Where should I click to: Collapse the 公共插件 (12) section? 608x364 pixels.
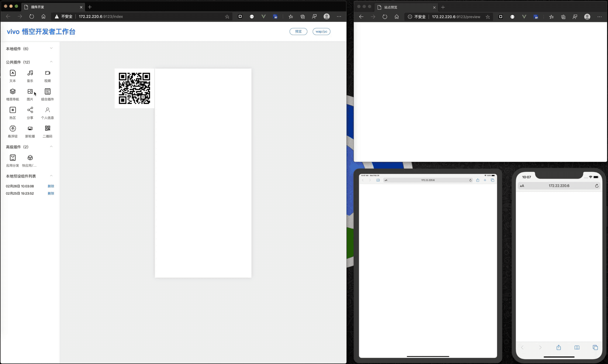[x=51, y=62]
